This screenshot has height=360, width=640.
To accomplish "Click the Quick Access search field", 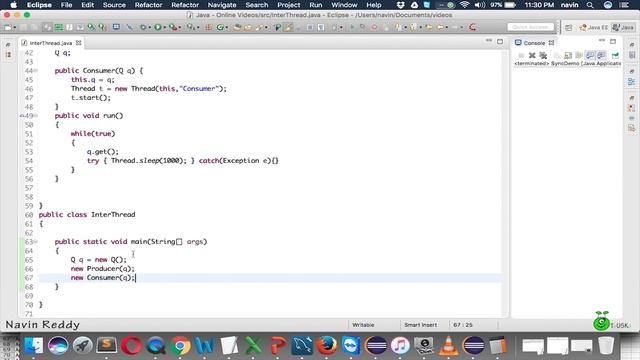I will click(x=530, y=27).
